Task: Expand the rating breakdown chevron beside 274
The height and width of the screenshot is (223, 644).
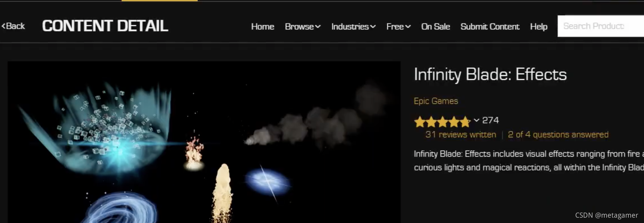Action: (476, 120)
